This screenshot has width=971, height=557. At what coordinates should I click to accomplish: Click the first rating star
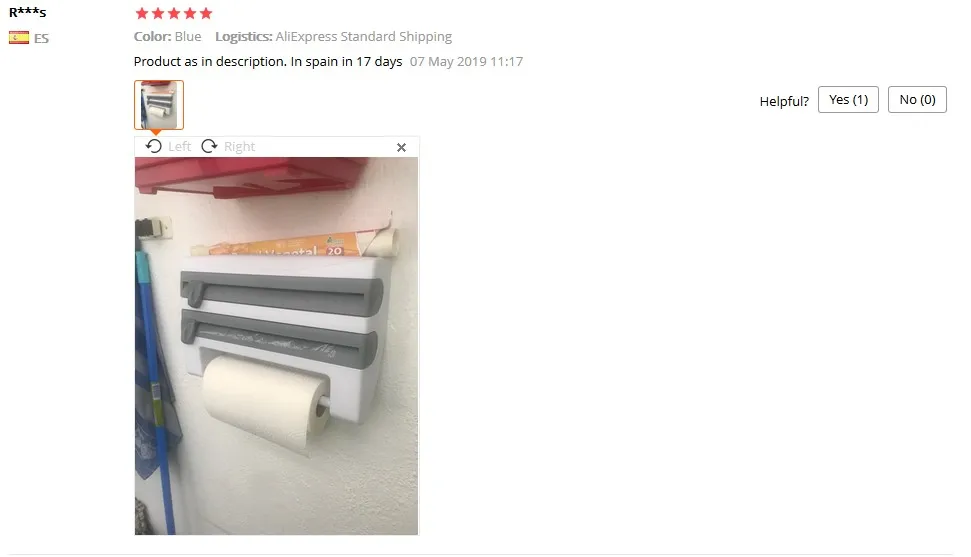142,13
